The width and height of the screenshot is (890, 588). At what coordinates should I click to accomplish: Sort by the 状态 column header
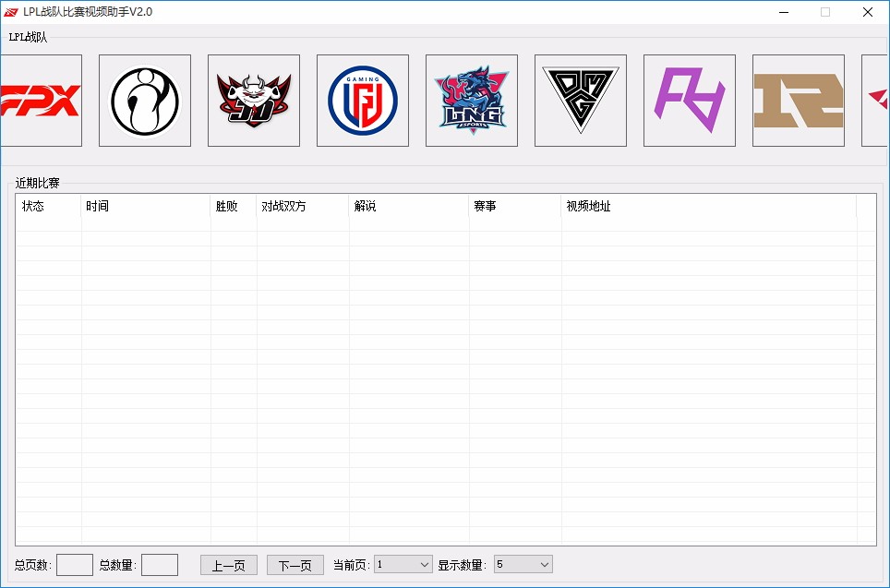(48, 206)
